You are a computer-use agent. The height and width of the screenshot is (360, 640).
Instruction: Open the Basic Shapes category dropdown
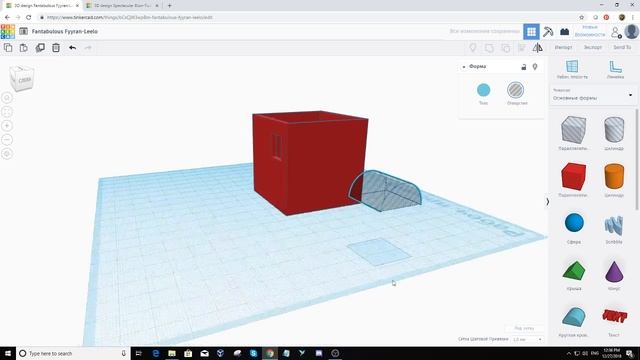592,95
